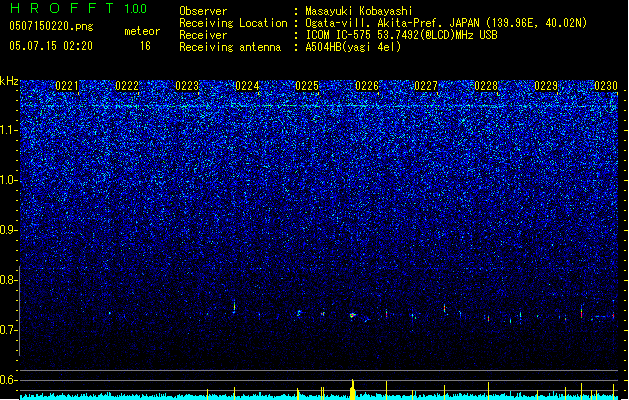Click the 0225 time marker

pyautogui.click(x=307, y=86)
